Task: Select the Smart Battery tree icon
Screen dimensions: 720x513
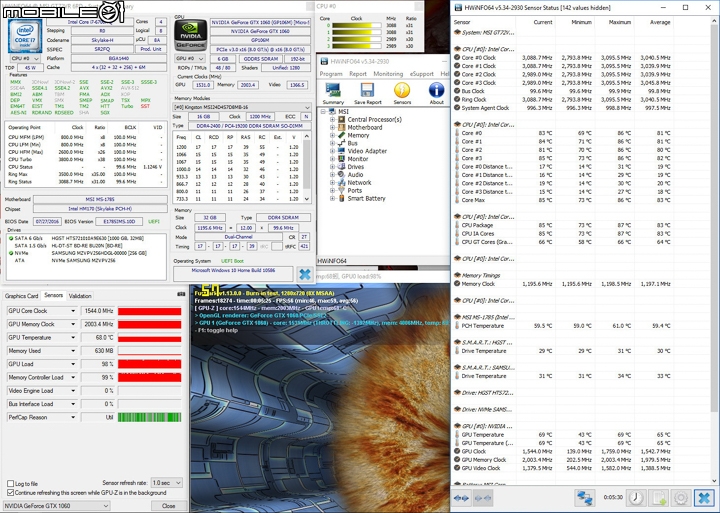Action: click(341, 198)
